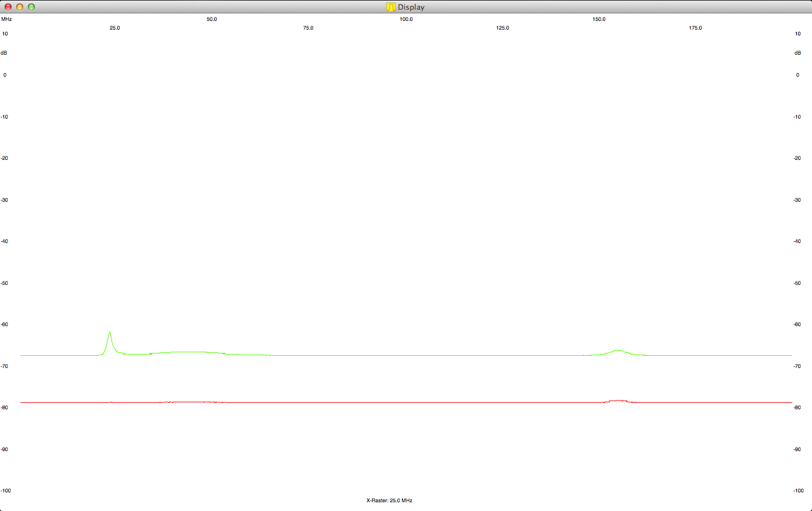Click the X-Raster: 25.0 MHz label

point(389,501)
